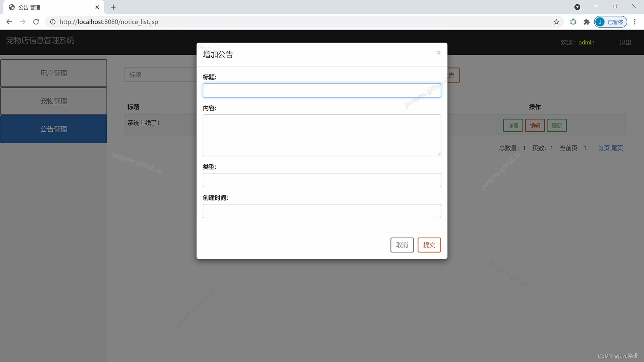644x362 pixels.
Task: Select 公告管理 in the sidebar
Action: click(x=54, y=129)
